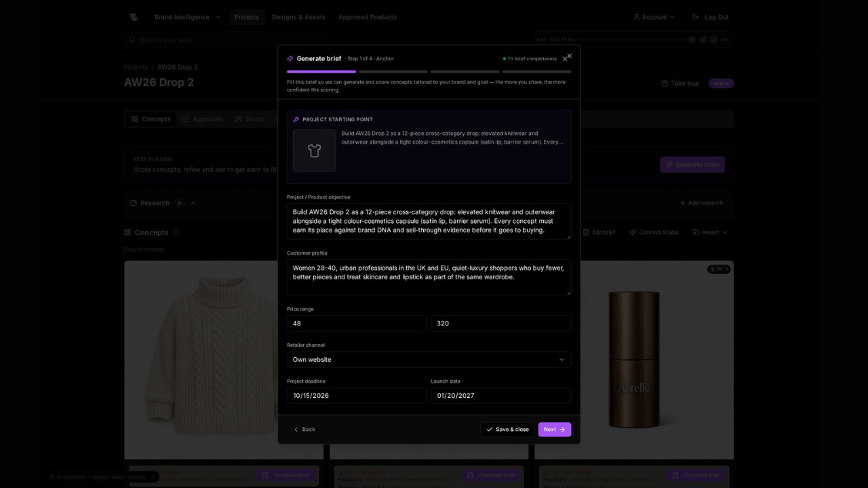Open the Brand Intelligence dropdown
Image resolution: width=868 pixels, height=488 pixels.
pyautogui.click(x=187, y=17)
